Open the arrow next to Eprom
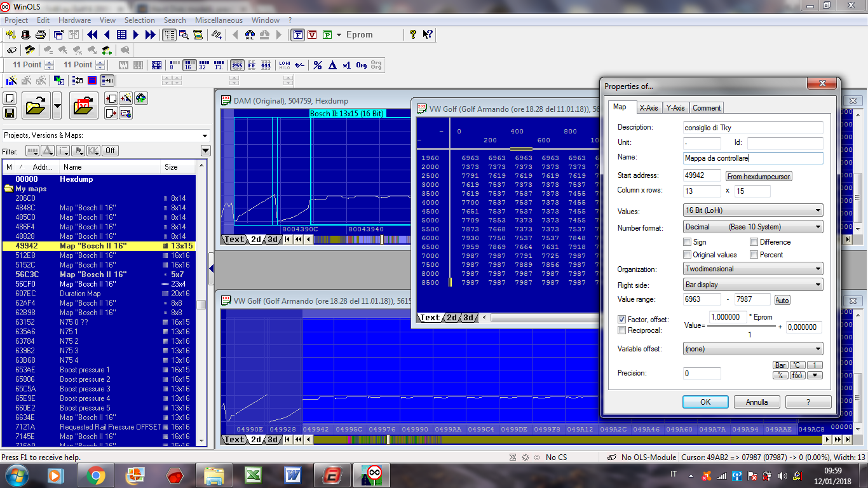868x488 pixels. (339, 35)
